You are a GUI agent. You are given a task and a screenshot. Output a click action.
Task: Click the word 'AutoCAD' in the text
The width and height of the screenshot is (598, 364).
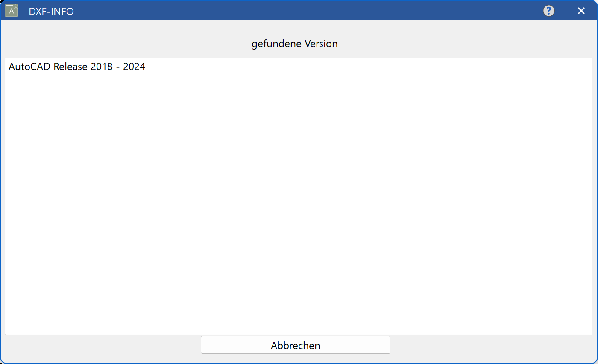29,67
